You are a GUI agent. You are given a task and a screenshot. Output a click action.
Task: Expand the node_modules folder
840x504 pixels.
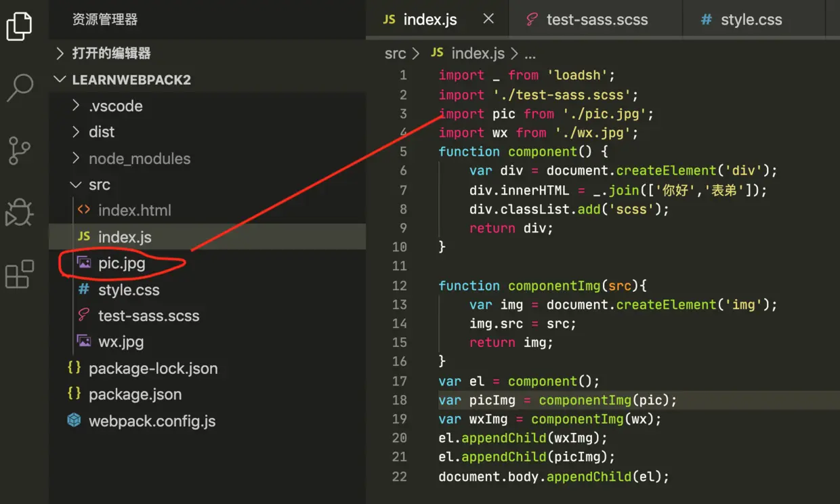[x=76, y=159]
